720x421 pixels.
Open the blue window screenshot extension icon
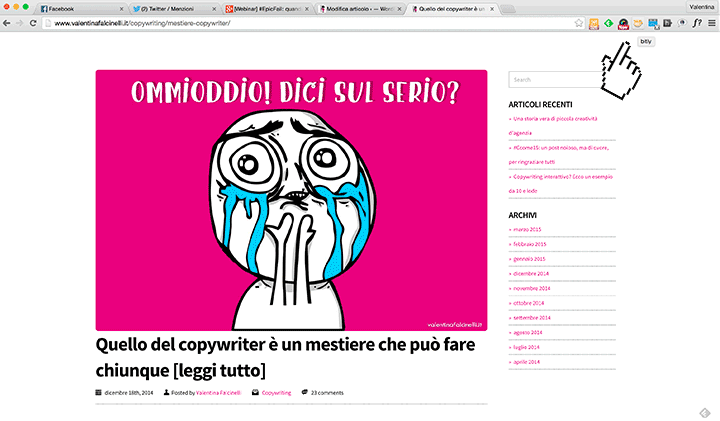(x=653, y=23)
